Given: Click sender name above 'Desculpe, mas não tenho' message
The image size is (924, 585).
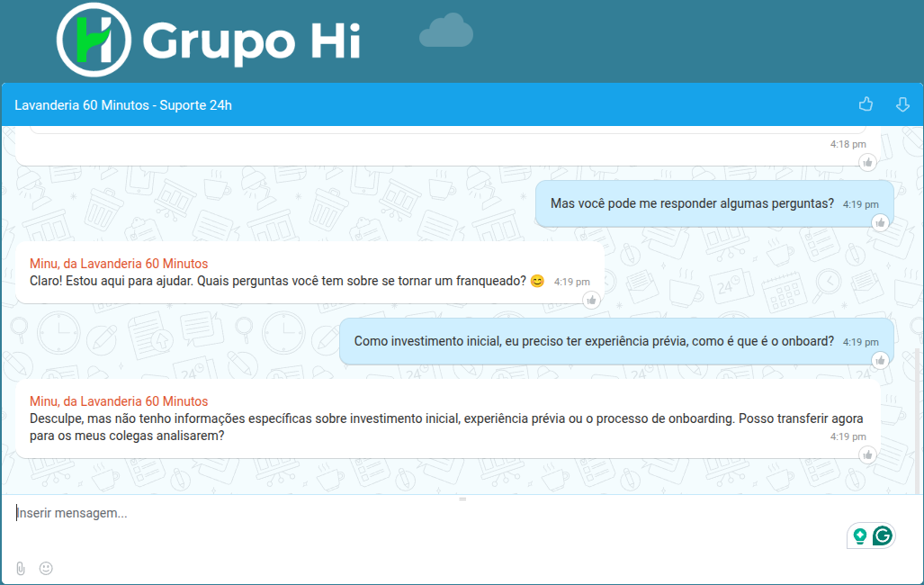Looking at the screenshot, I should [119, 401].
